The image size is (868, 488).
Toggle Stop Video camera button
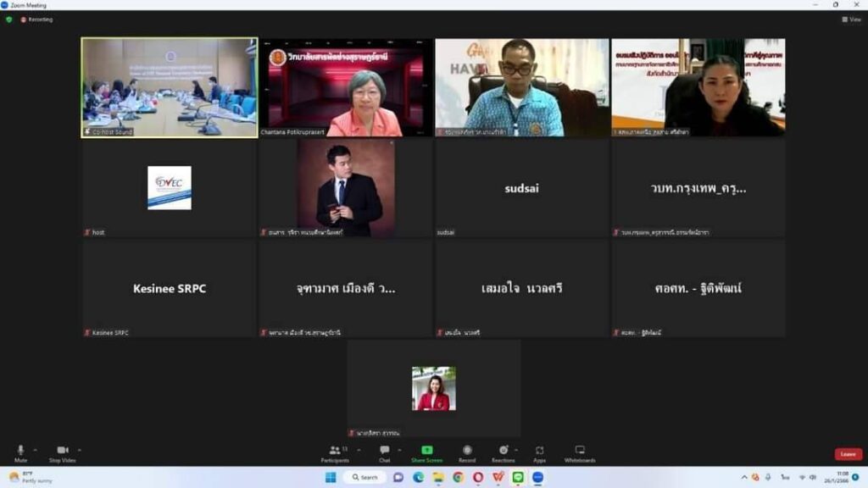[62, 451]
